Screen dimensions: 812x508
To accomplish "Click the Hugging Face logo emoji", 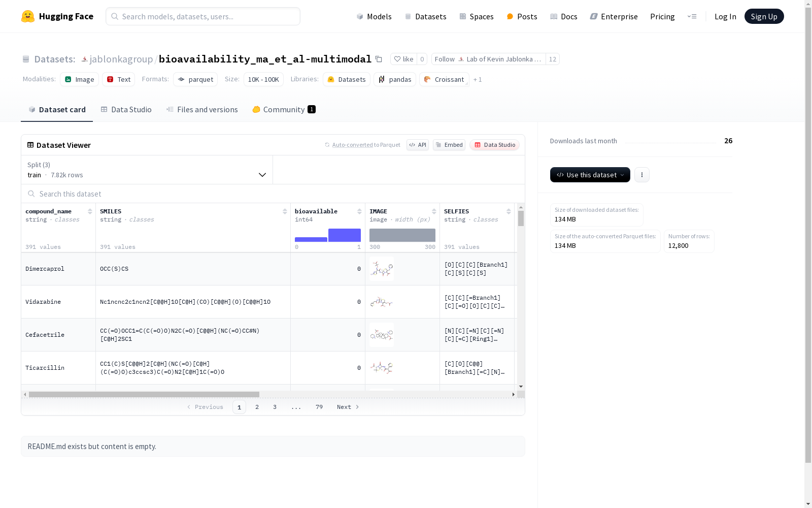I will tap(28, 16).
